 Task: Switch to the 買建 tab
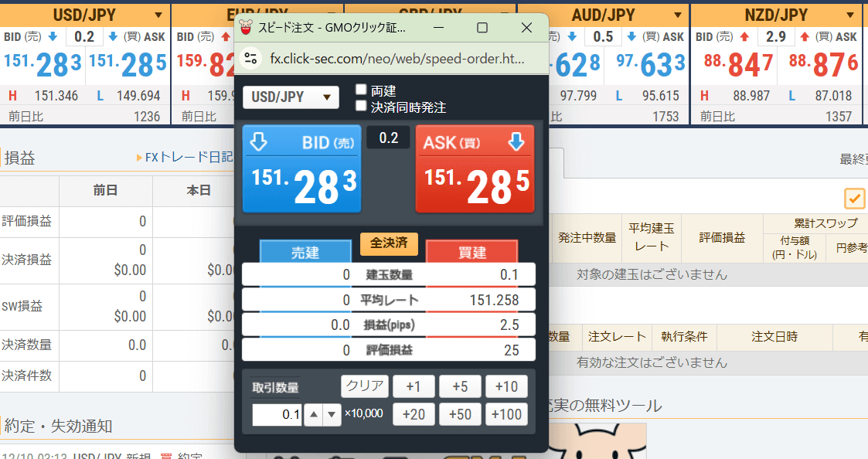(x=471, y=252)
